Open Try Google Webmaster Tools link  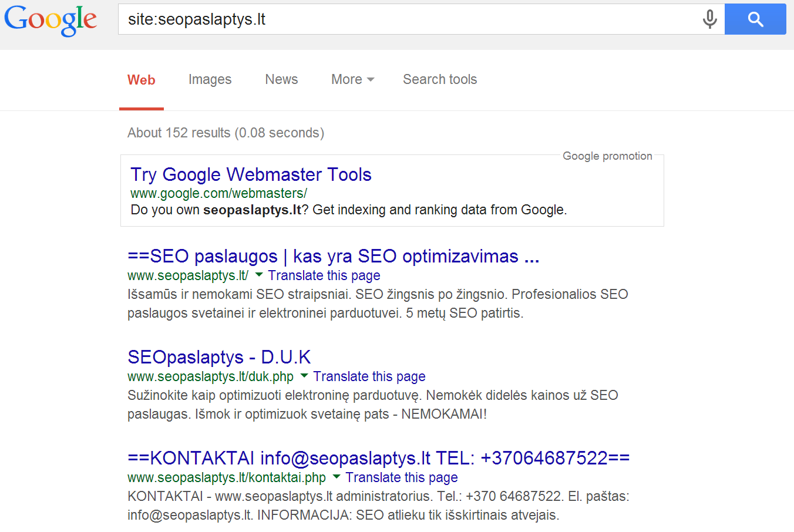[251, 174]
